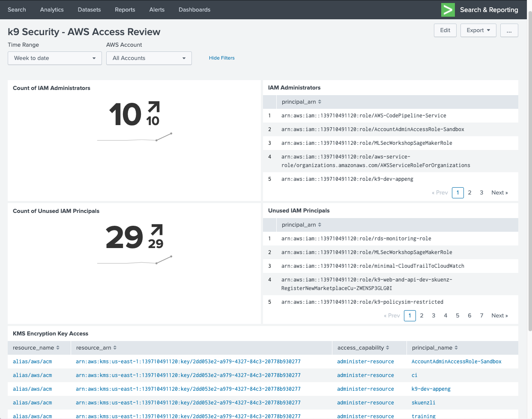
Task: Click the KMS key ARN in the k9-dev-appeng row
Action: click(188, 389)
